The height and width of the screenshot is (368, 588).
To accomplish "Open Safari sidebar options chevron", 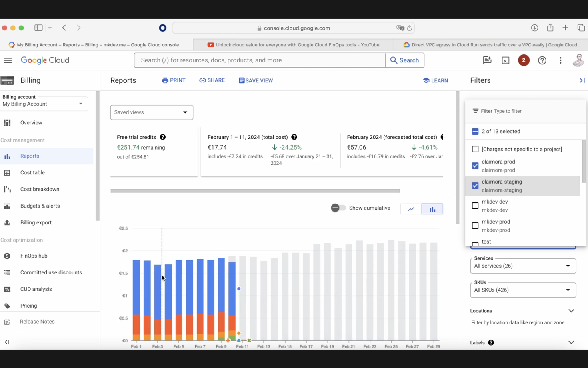I will (x=50, y=28).
